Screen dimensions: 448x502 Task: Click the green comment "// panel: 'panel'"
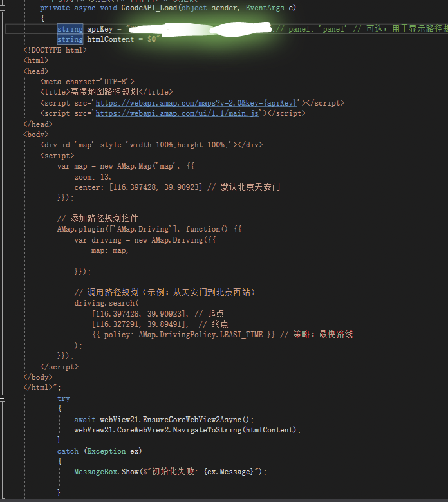click(311, 29)
